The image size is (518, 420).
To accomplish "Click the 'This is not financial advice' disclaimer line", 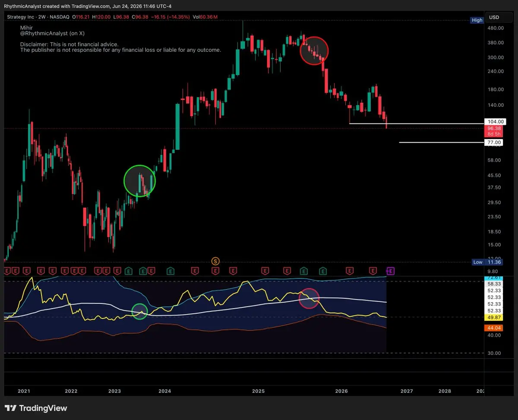I will point(69,44).
